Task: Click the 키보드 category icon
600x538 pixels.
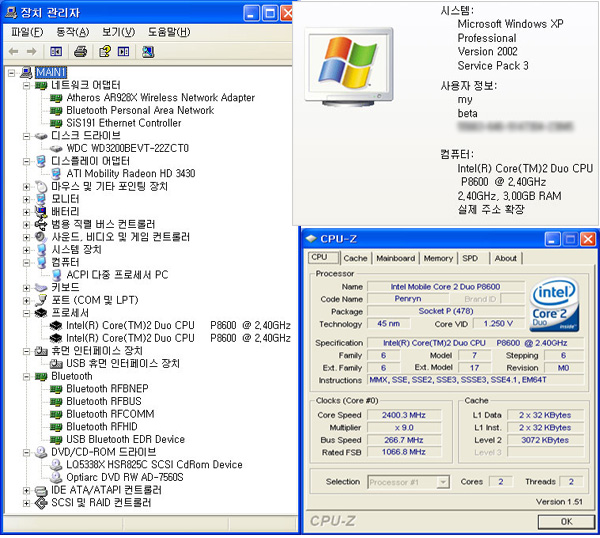Action: tap(41, 287)
